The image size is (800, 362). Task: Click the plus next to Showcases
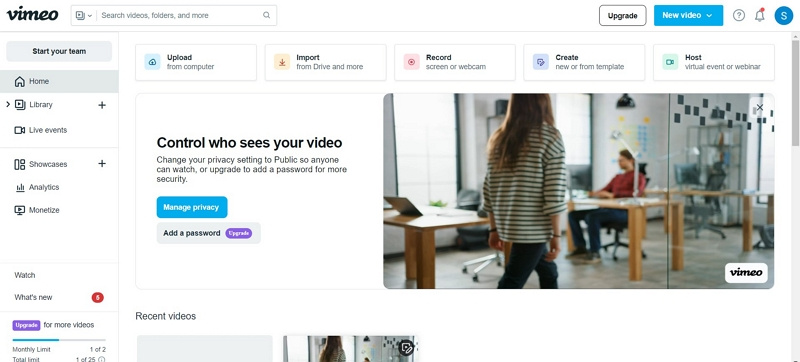[102, 164]
